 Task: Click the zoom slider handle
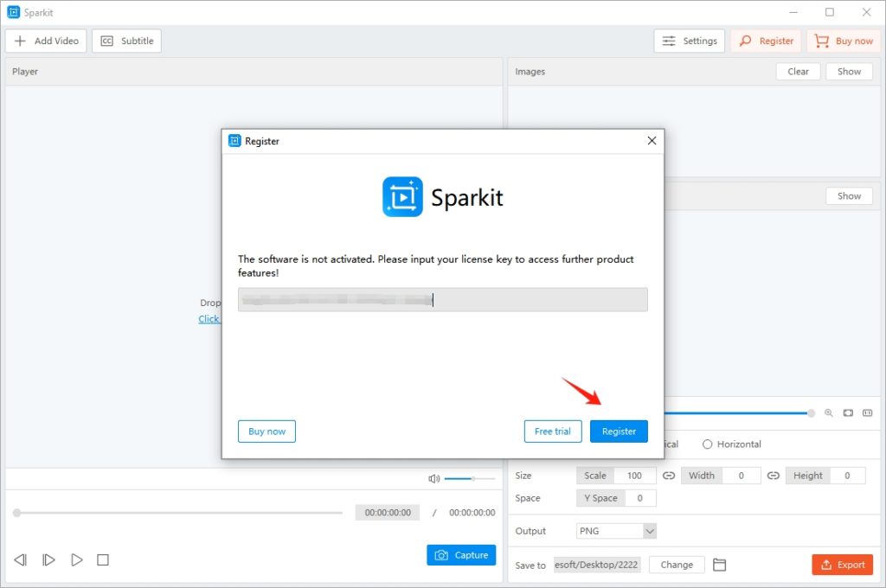tap(811, 413)
